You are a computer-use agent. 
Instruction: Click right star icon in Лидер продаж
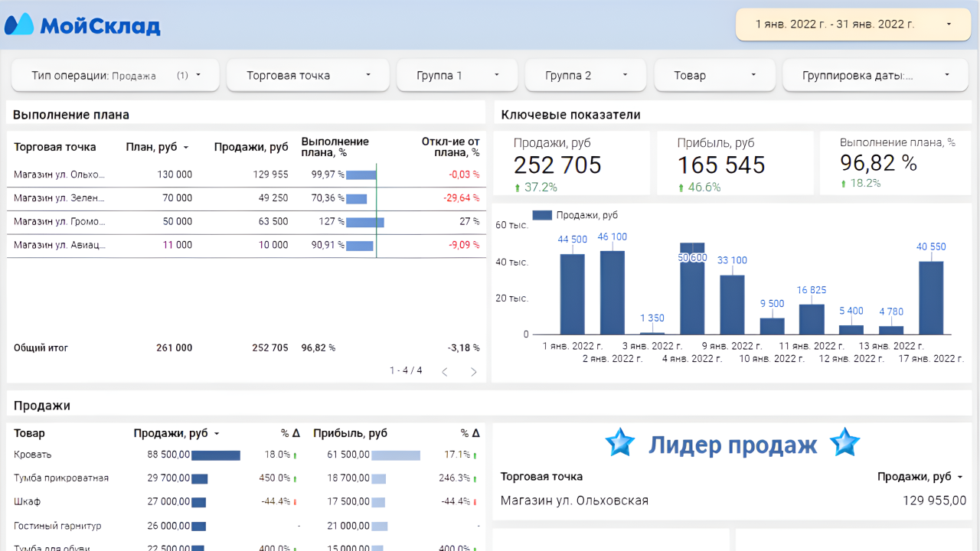[844, 442]
